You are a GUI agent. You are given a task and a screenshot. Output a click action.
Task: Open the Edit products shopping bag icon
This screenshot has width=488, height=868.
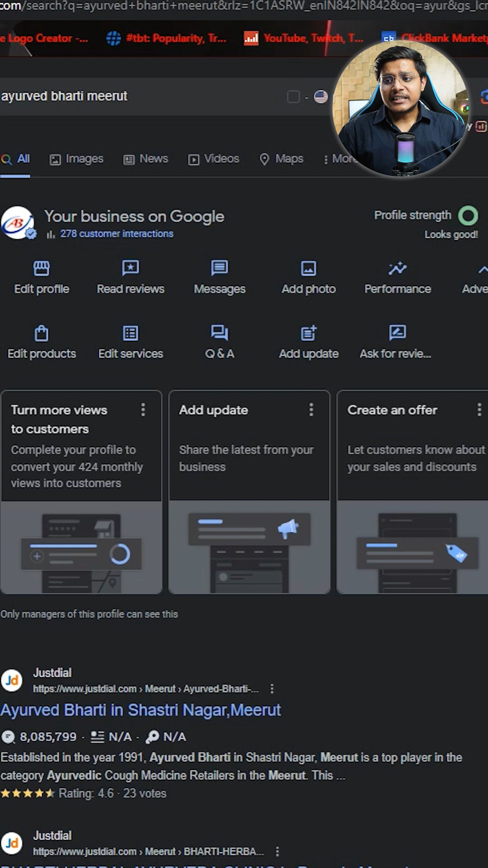pyautogui.click(x=42, y=333)
